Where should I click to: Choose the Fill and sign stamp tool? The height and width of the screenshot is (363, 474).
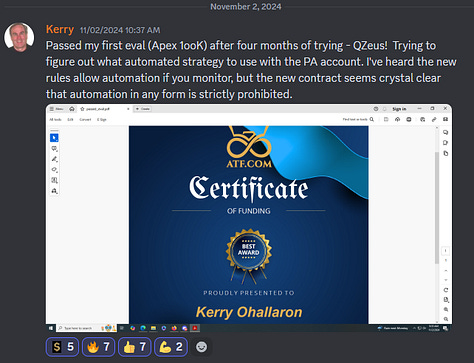(54, 191)
